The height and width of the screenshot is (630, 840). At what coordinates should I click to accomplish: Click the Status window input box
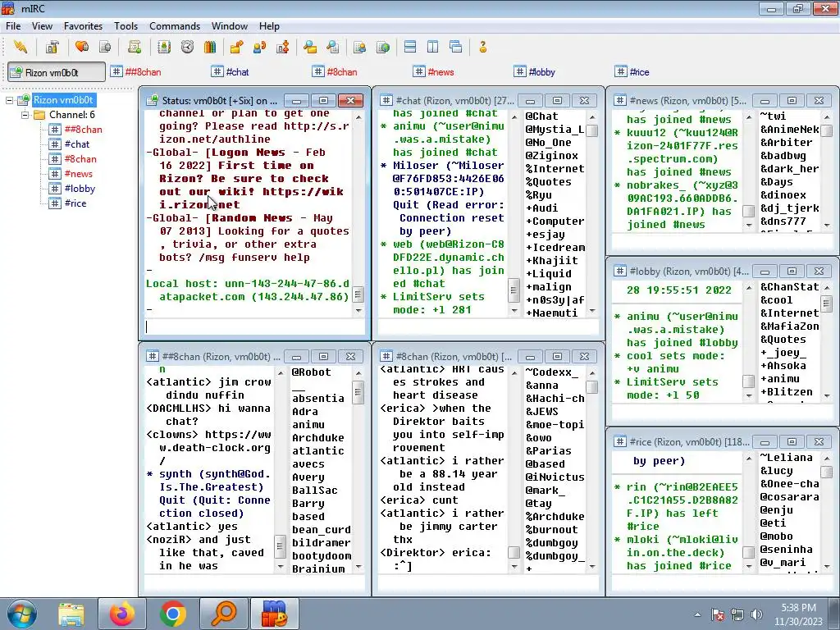(x=254, y=326)
